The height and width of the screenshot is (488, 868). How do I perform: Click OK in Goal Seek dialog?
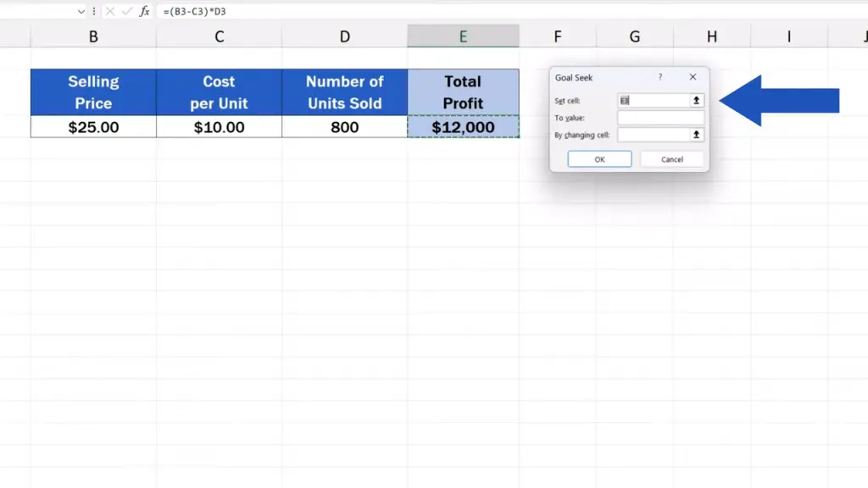pyautogui.click(x=599, y=159)
